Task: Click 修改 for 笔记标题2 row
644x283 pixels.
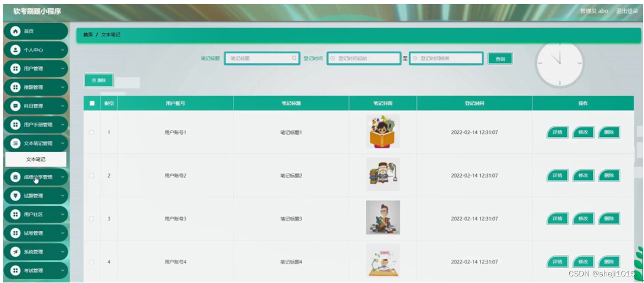Action: pyautogui.click(x=583, y=175)
